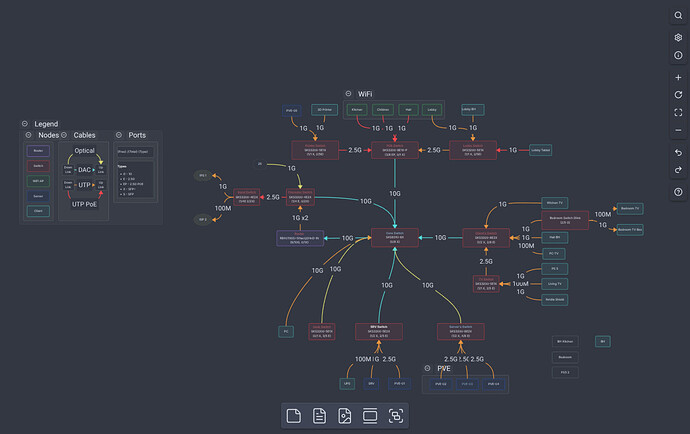This screenshot has height=434, width=690.
Task: Collapse the Legend group
Action: (25, 124)
